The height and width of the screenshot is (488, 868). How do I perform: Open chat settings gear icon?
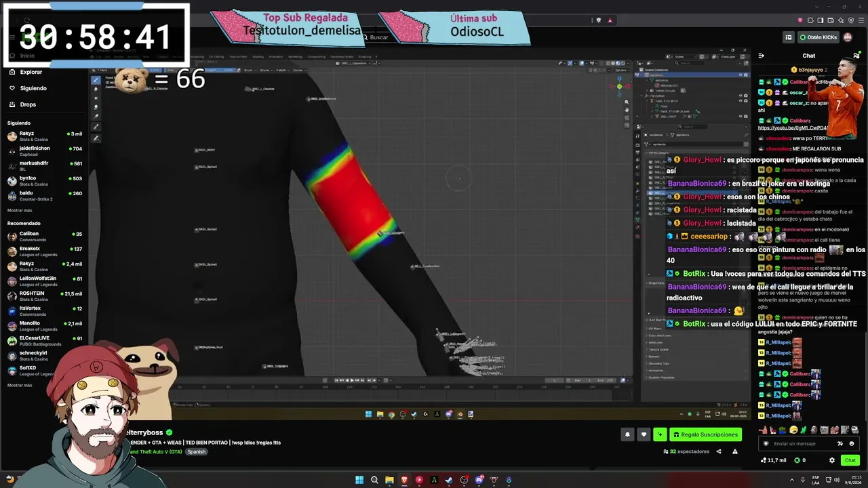(x=832, y=460)
